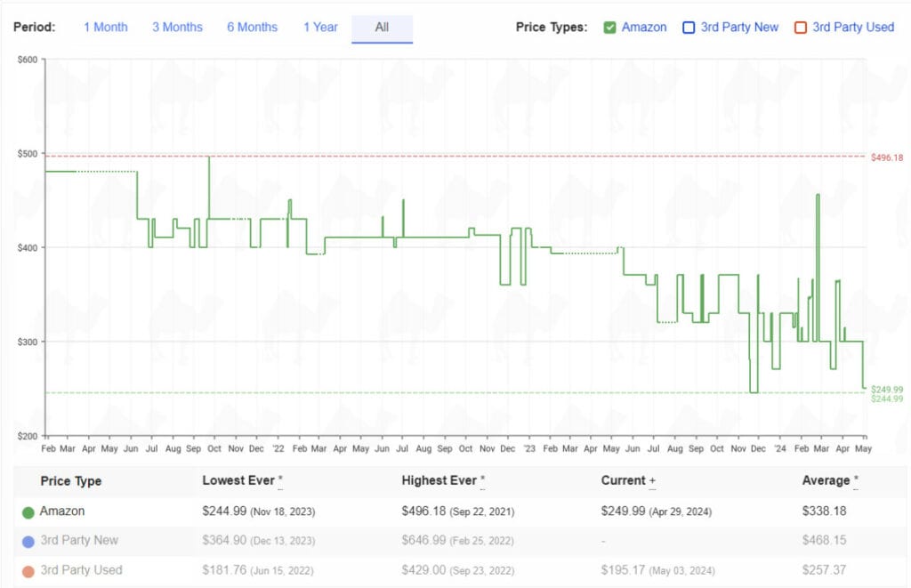Choose the 1 Year period tab
Screen dimensions: 911x588
click(x=320, y=27)
